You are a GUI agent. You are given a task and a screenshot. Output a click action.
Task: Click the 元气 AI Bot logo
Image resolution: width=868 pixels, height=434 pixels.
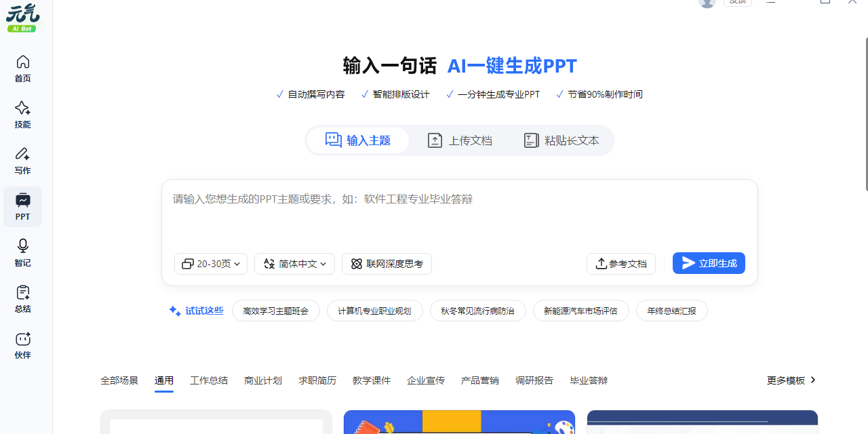(x=22, y=18)
